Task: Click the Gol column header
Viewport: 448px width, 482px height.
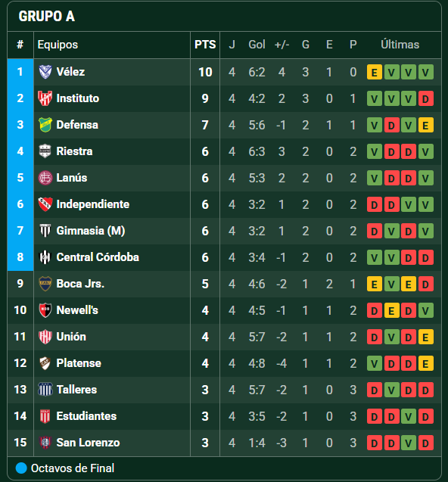Action: point(257,45)
